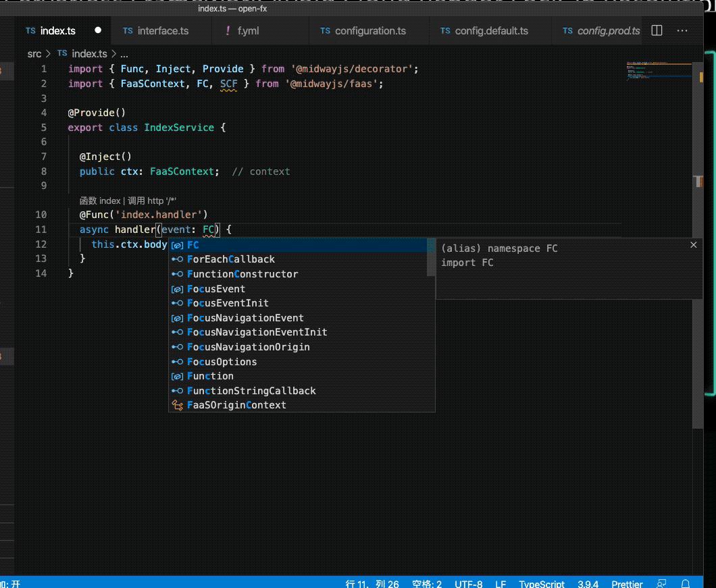Close the suggestion details panel

693,245
